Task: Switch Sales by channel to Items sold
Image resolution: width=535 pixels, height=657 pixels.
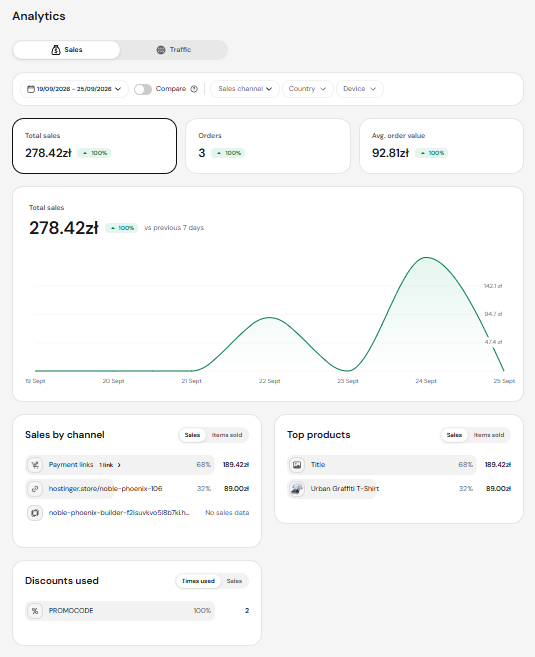Action: pyautogui.click(x=227, y=435)
